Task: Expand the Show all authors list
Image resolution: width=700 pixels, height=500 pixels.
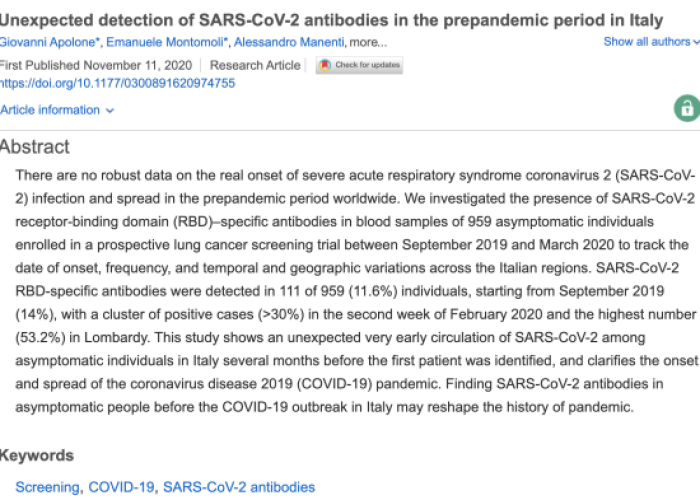Action: tap(651, 42)
